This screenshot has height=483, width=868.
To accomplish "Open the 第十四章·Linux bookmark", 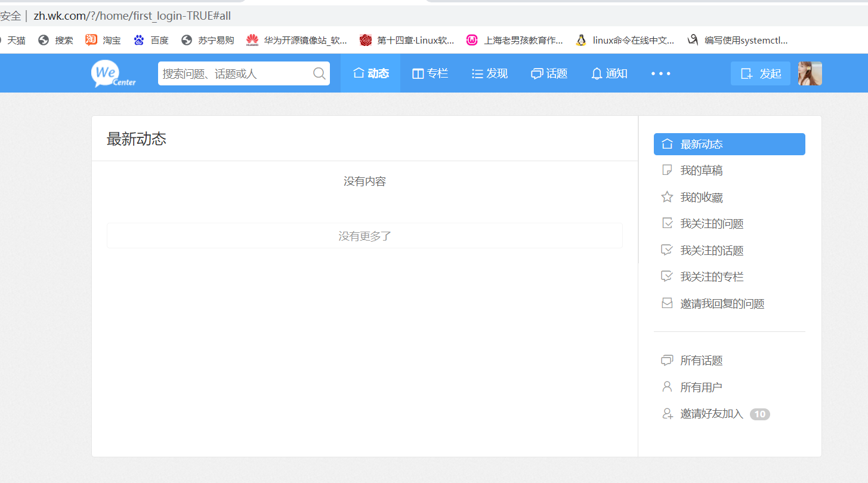I will tap(407, 40).
